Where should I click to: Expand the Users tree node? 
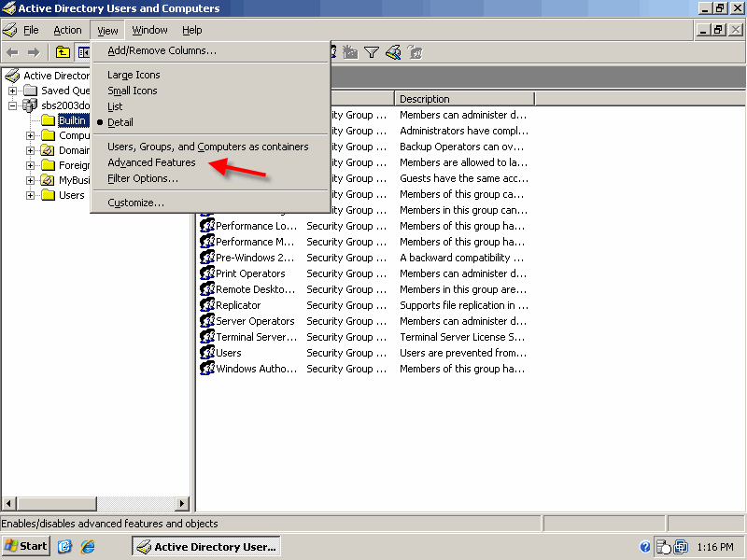pos(30,195)
